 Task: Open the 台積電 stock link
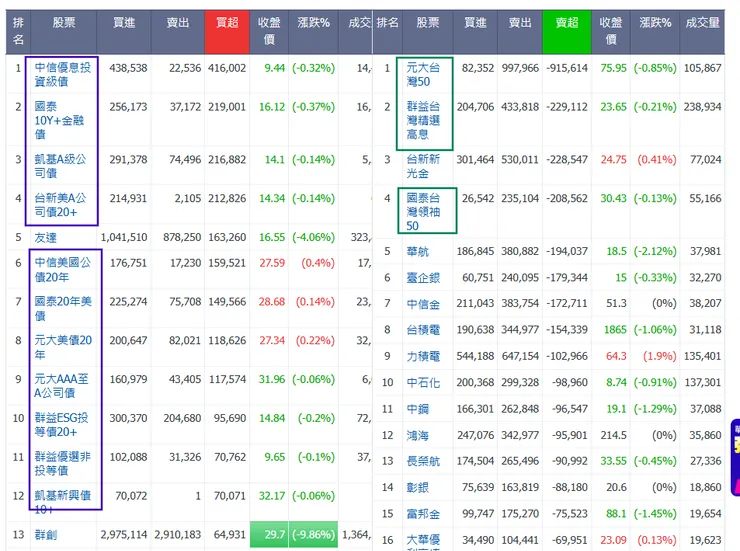tap(423, 330)
